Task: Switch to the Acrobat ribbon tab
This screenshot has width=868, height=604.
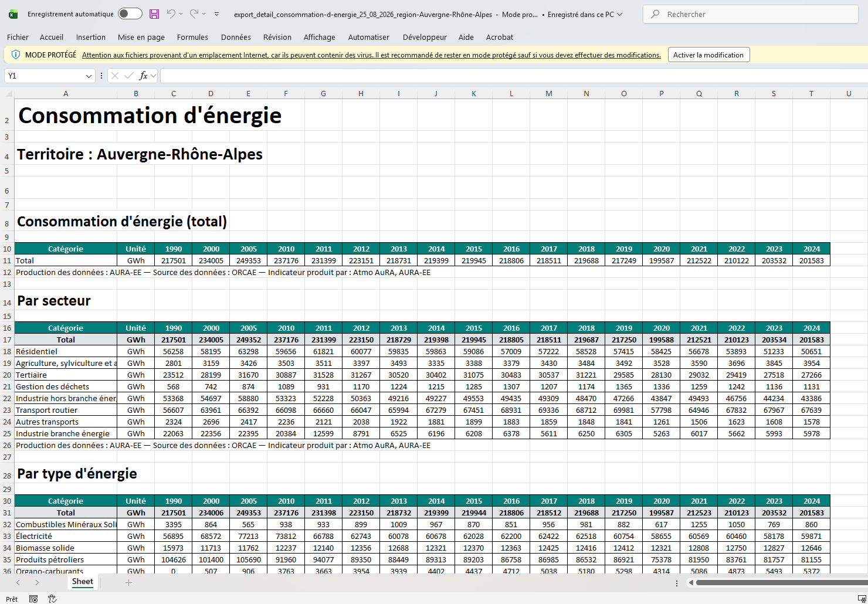Action: coord(500,37)
